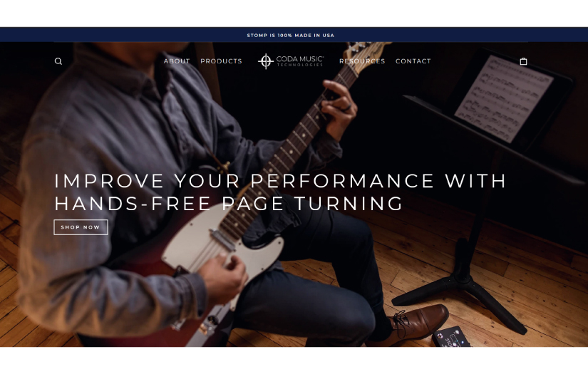This screenshot has height=374, width=588.
Task: Click the Stomp made in USA announcement
Action: tap(290, 35)
